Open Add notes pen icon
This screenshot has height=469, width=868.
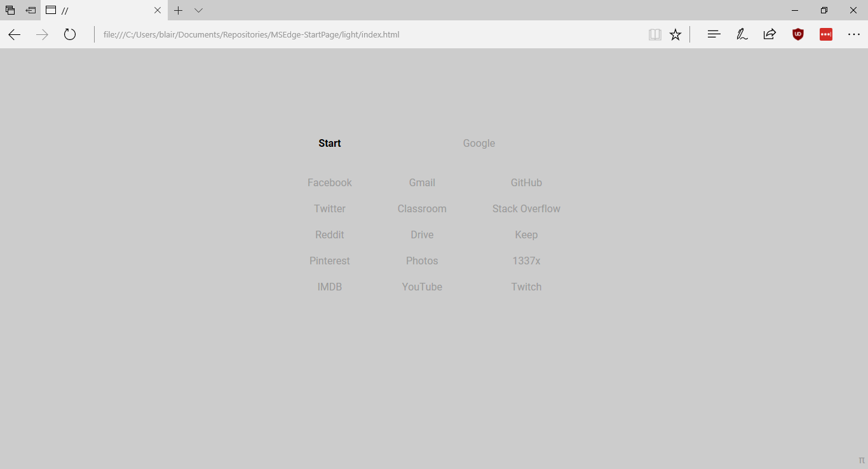[742, 35]
